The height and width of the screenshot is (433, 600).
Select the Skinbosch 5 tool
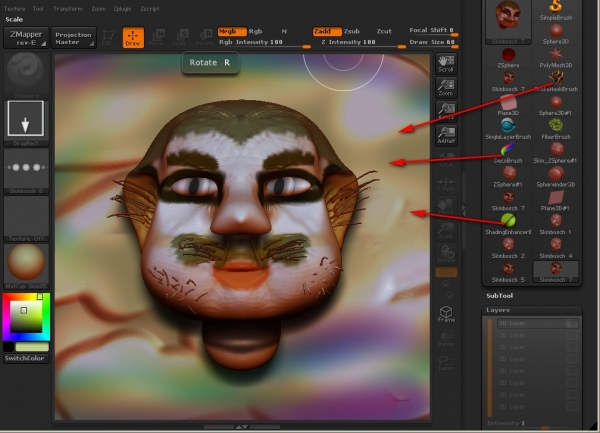tap(508, 272)
